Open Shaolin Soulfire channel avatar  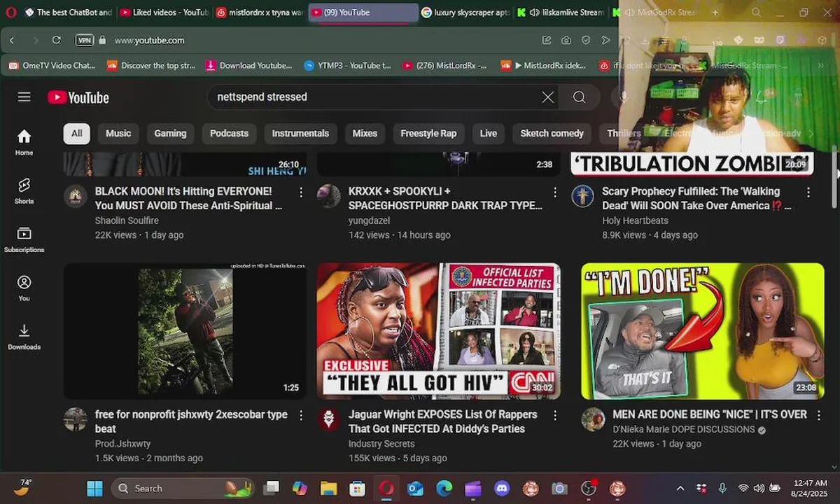(x=76, y=197)
